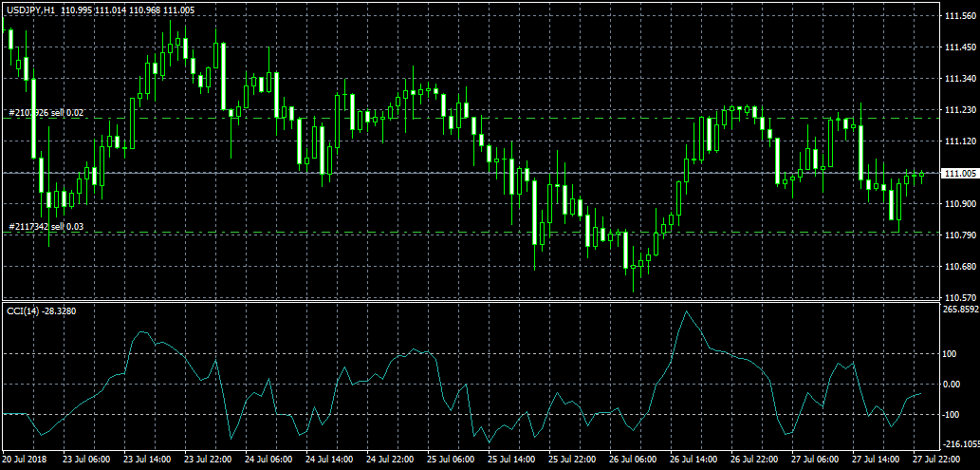
Task: Click the 111.450 price scale label
Action: [958, 47]
